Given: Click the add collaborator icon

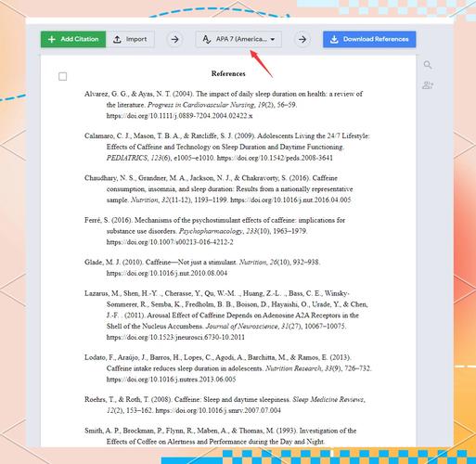Looking at the screenshot, I should pyautogui.click(x=428, y=85).
